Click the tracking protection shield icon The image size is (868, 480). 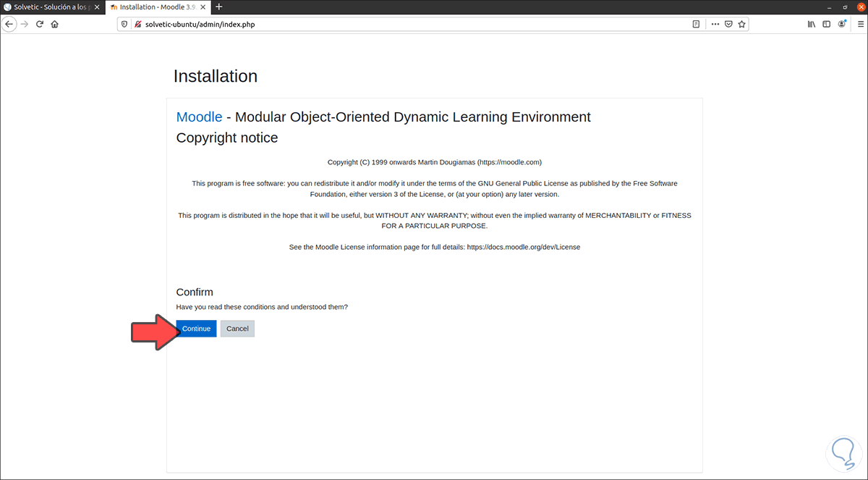(124, 24)
